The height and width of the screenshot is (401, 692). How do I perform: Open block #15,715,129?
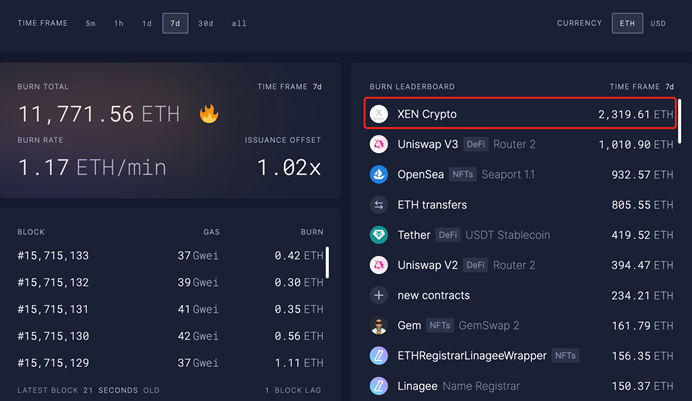click(170, 363)
